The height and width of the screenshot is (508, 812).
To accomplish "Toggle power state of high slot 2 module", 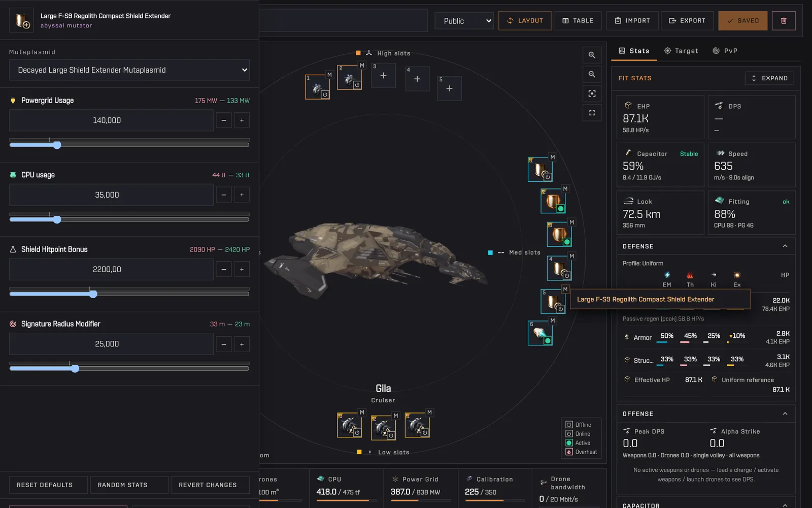I will (357, 85).
